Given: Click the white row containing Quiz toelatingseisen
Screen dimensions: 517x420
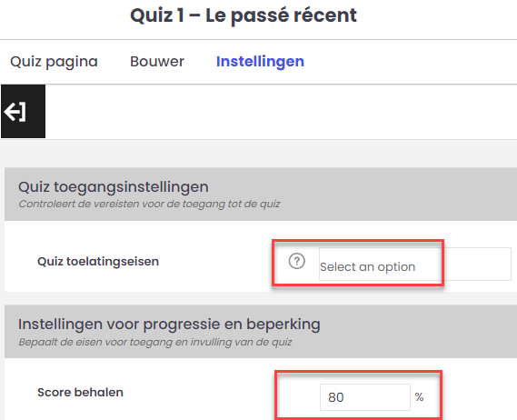Looking at the screenshot, I should click(x=261, y=256).
